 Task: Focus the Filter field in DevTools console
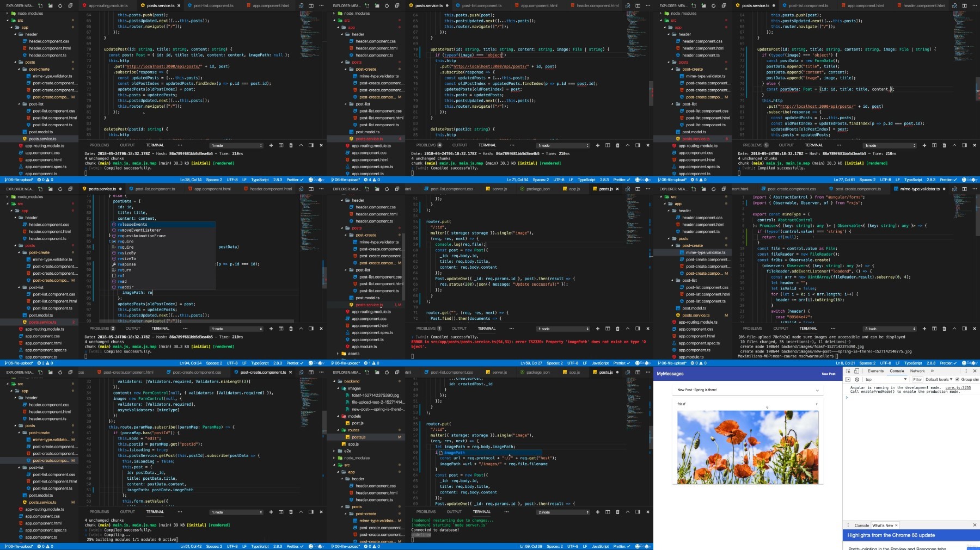click(917, 379)
